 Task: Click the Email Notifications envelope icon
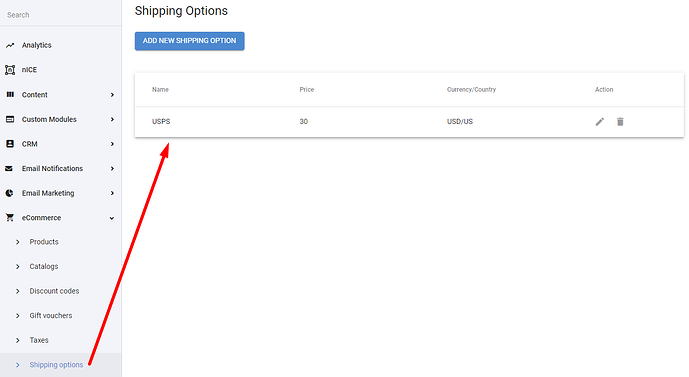(x=9, y=168)
